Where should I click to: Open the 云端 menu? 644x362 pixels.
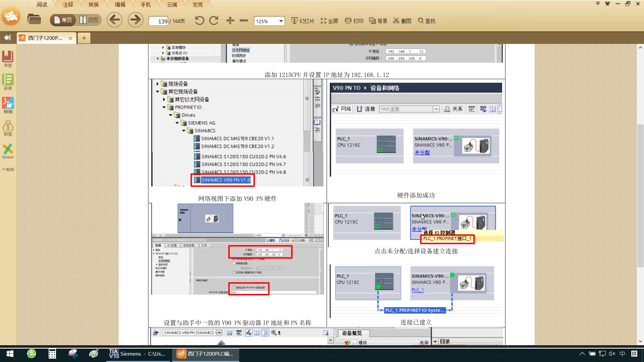(x=172, y=5)
